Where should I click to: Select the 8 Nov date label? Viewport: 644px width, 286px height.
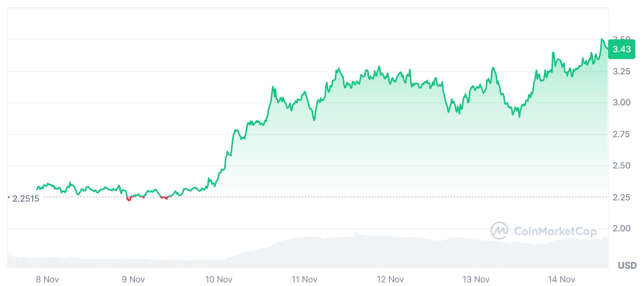click(47, 279)
